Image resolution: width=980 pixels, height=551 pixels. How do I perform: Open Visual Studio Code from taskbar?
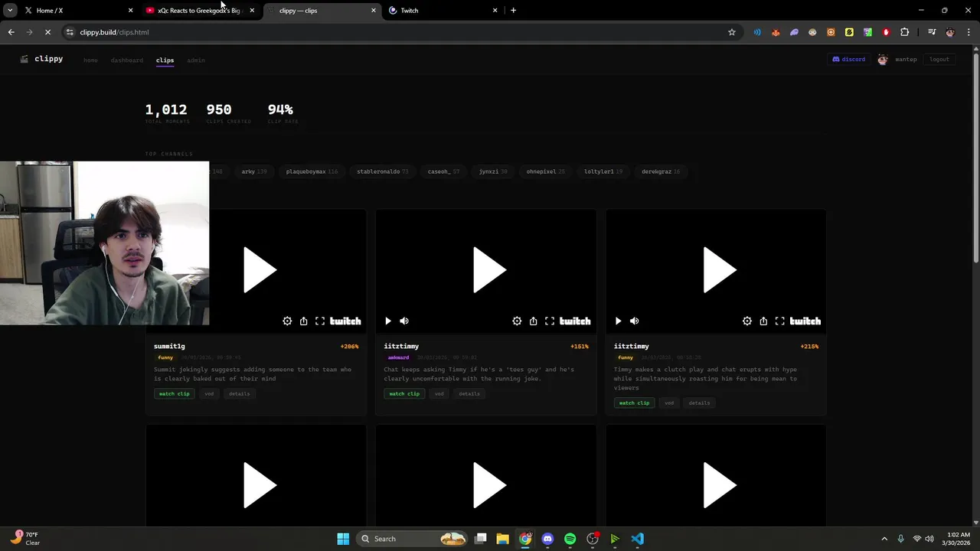click(637, 539)
